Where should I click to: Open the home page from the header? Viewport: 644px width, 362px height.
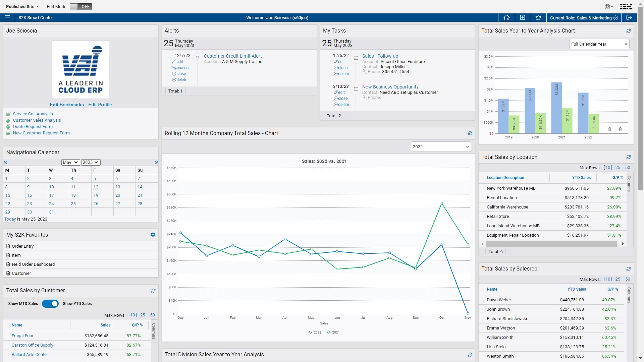(506, 17)
